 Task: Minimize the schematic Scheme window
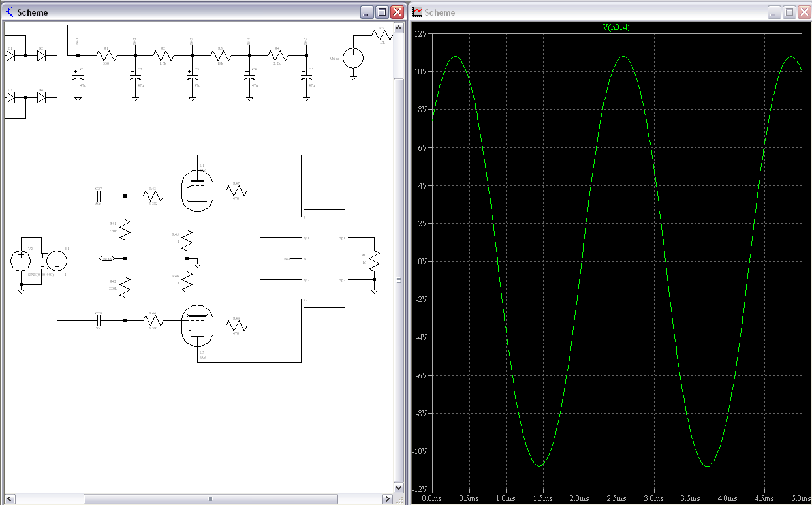[368, 12]
